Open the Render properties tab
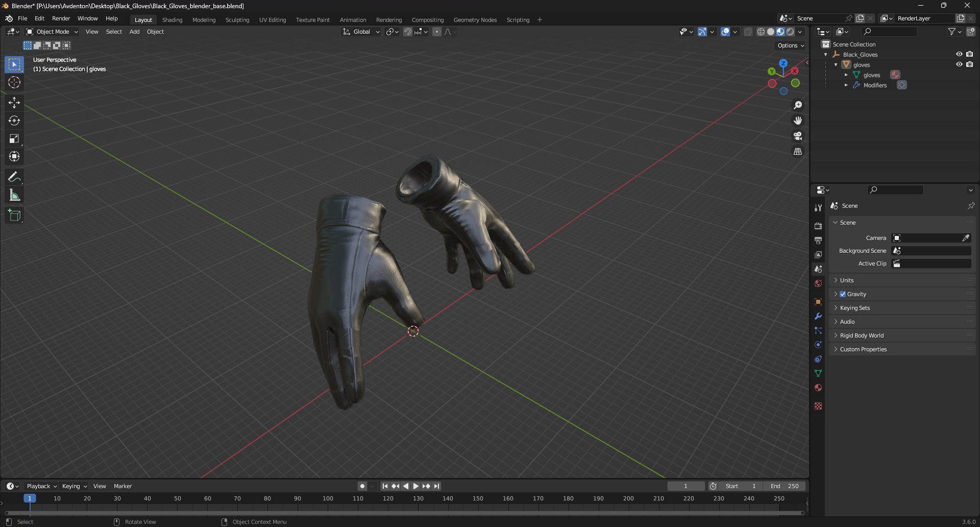The height and width of the screenshot is (527, 980). [818, 226]
